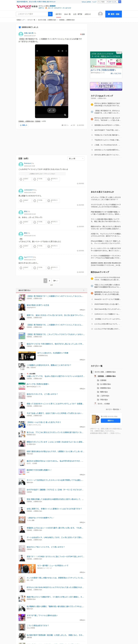The height and width of the screenshot is (644, 138).
Task: Open 彼女が高収入を得ている方法 related item
Action: [38, 305]
